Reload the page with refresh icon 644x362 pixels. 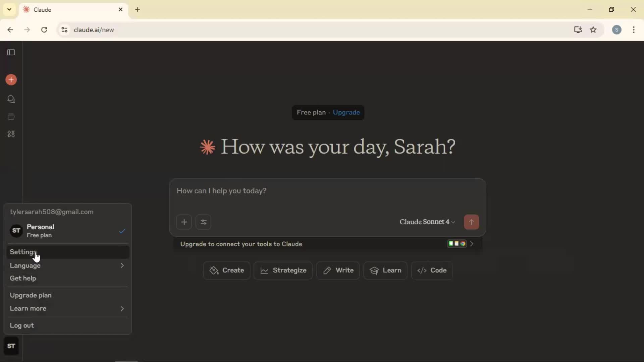pyautogui.click(x=44, y=30)
